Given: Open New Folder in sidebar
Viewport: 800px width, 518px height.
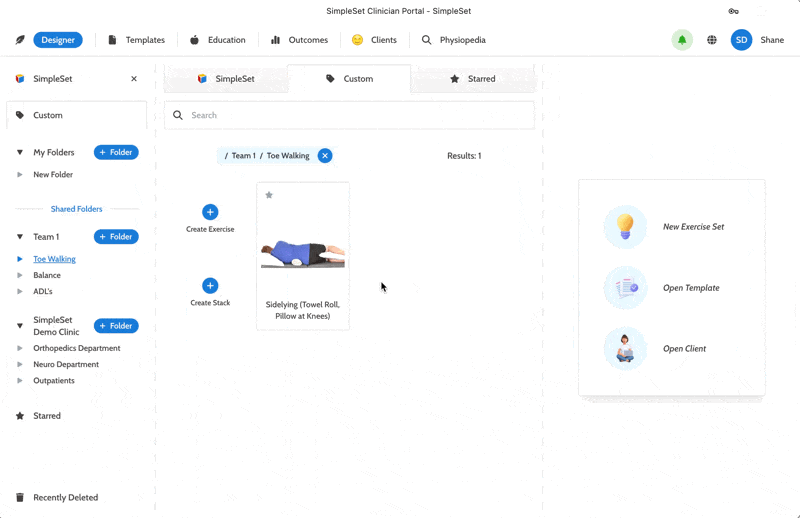Looking at the screenshot, I should tap(53, 175).
